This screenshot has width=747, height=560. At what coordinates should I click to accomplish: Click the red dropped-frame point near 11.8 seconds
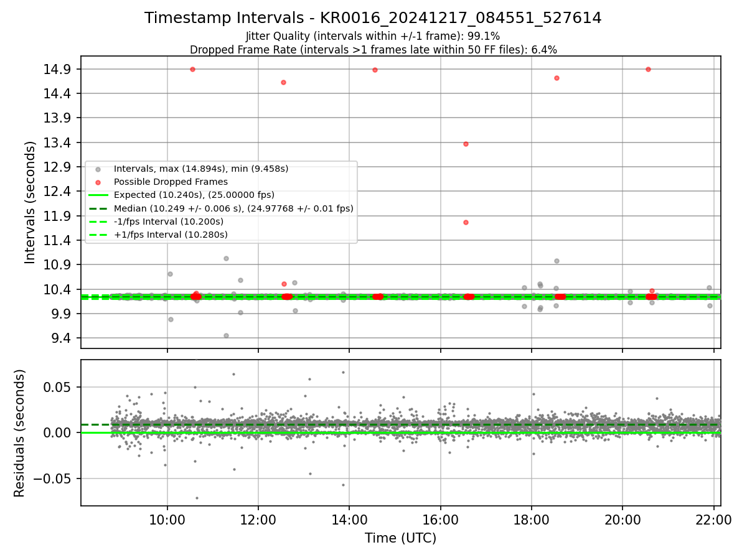[466, 222]
